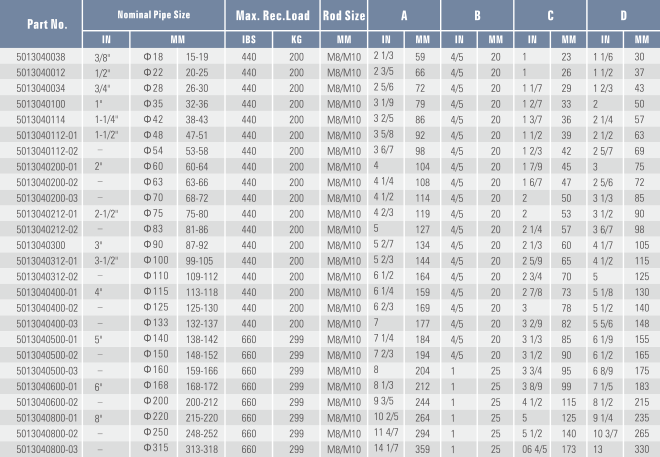Click part number 5013040800-02
The width and height of the screenshot is (660, 457).
(x=47, y=434)
